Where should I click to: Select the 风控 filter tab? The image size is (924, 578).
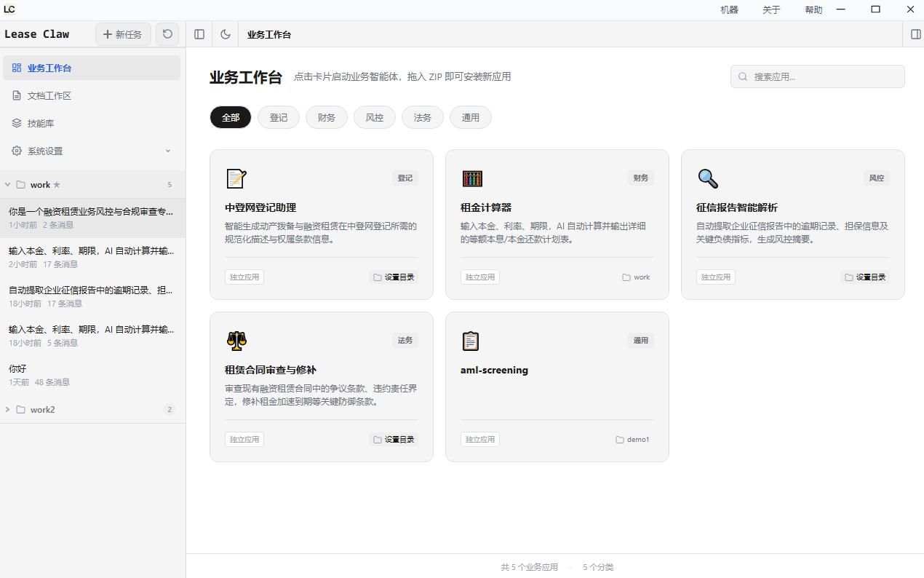pos(375,117)
